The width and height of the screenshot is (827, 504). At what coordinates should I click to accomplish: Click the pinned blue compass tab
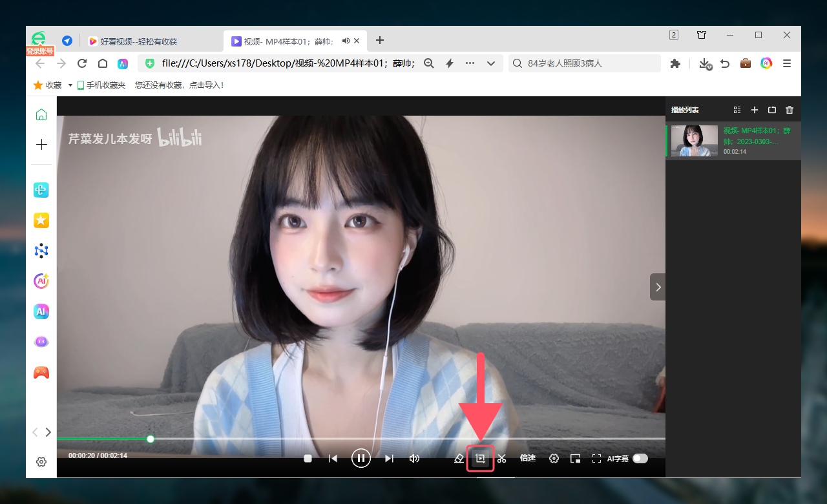(67, 41)
